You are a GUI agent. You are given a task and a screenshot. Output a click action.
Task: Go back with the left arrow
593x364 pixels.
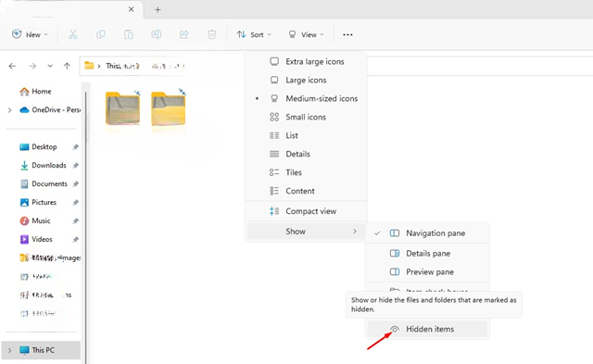coord(12,66)
